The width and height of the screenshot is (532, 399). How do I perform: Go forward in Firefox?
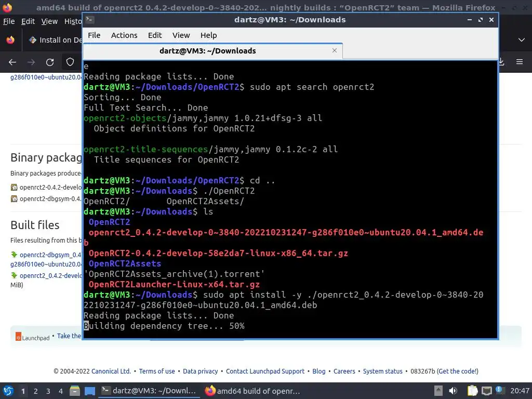click(31, 62)
